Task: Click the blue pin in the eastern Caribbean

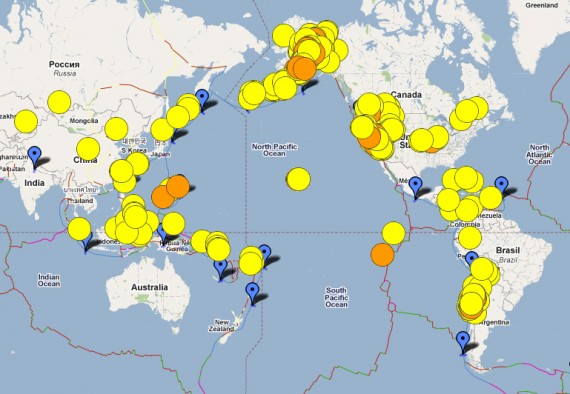Action: [502, 186]
